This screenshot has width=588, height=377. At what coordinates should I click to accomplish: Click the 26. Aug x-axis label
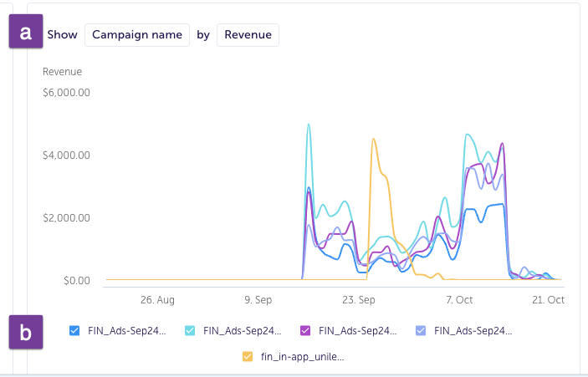coord(157,299)
